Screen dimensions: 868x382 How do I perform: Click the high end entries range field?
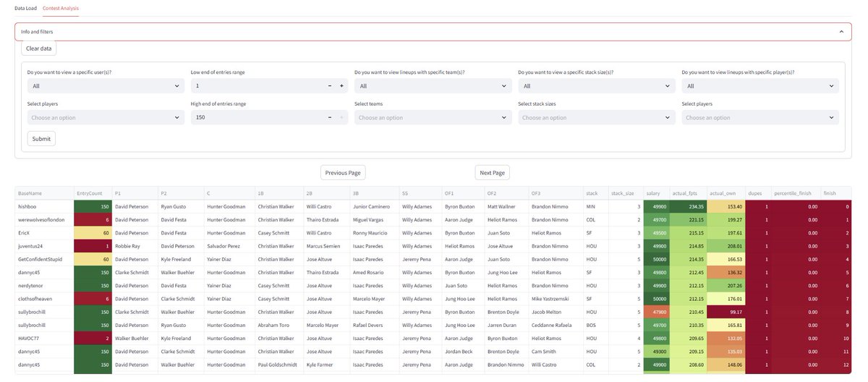click(257, 117)
